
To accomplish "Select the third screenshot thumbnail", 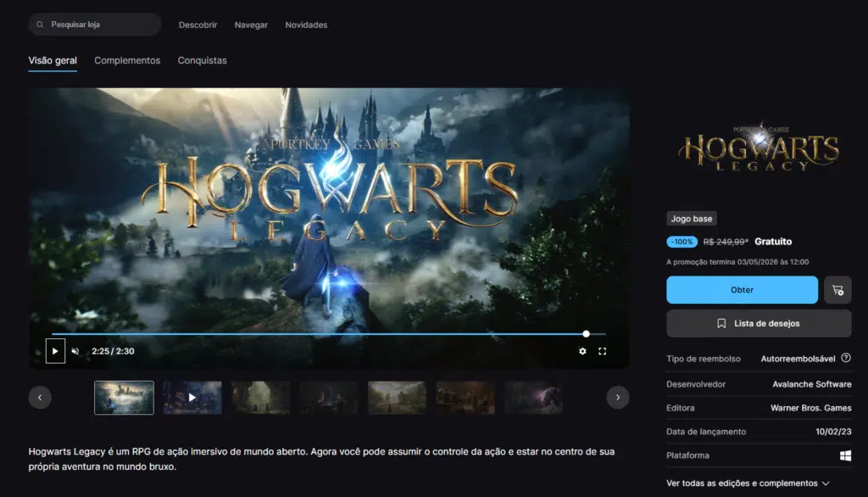I will tap(261, 397).
